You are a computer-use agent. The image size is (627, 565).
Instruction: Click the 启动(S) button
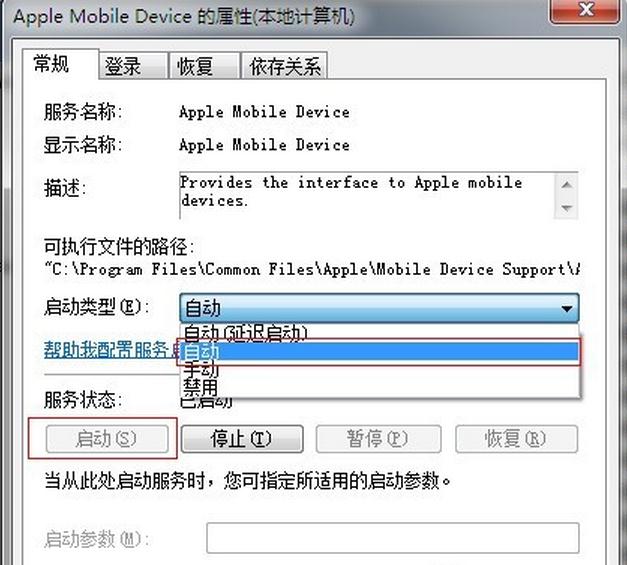(107, 439)
